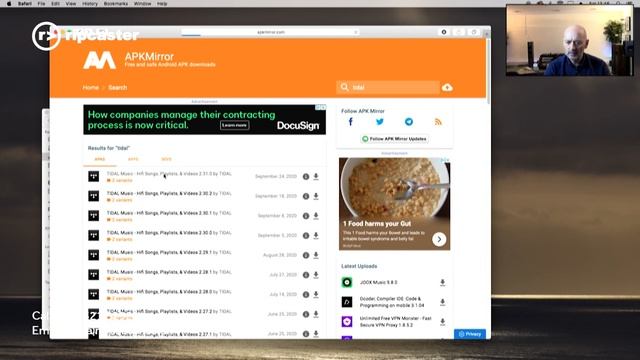
Task: Expand variants of TIDAL Music 2.30.1
Action: point(120,220)
